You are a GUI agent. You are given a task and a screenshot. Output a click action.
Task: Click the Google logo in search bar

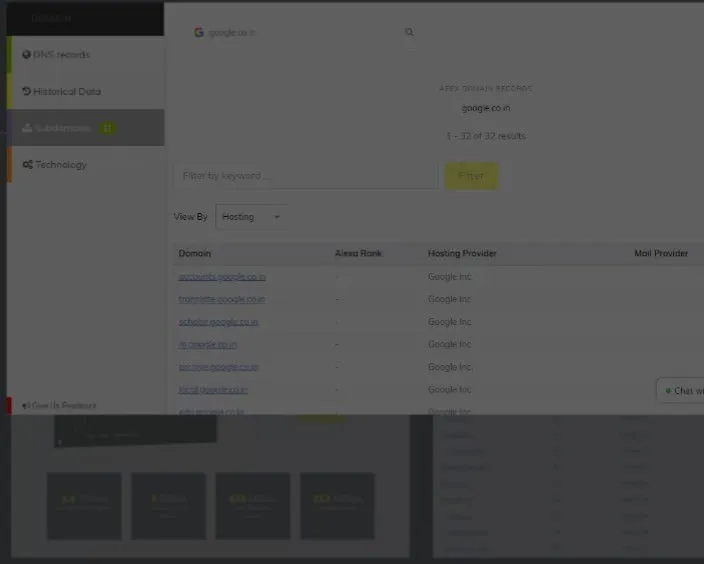(x=199, y=32)
